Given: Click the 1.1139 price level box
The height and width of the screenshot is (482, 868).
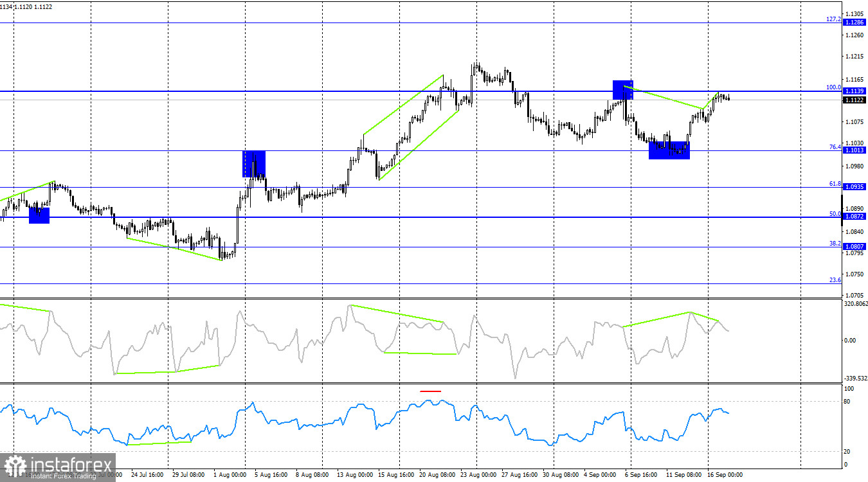Looking at the screenshot, I should (x=854, y=92).
